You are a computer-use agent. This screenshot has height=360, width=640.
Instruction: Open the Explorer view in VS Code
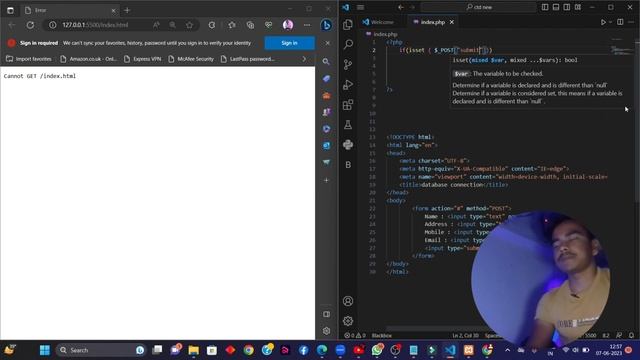348,24
